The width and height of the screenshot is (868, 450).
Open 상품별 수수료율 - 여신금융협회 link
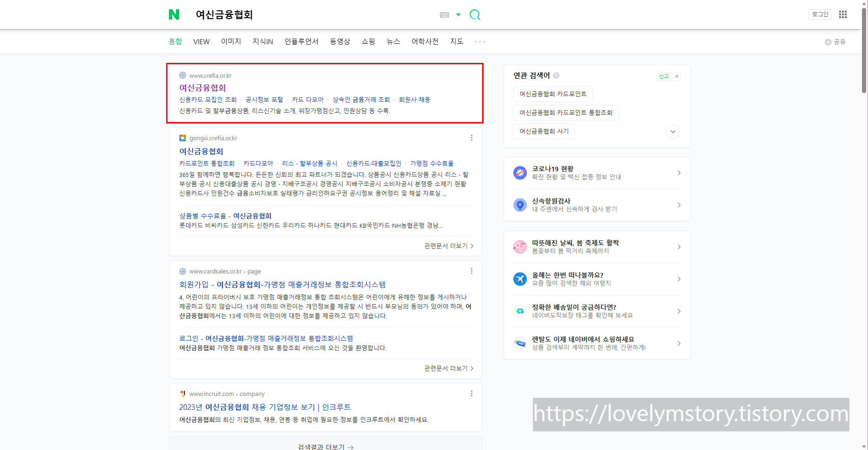pyautogui.click(x=225, y=216)
